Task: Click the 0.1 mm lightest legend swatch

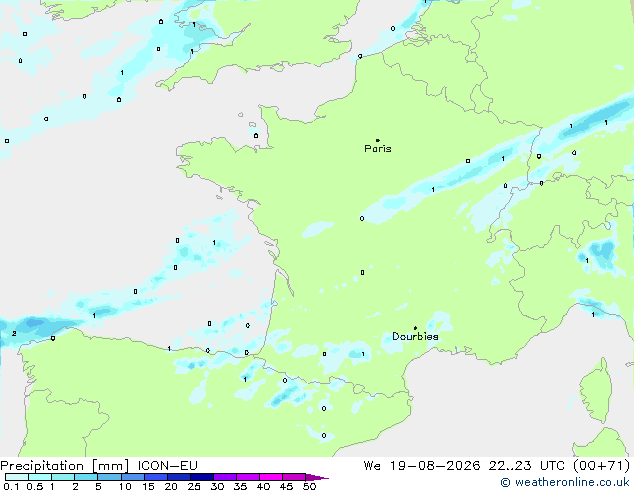Action: click(17, 477)
